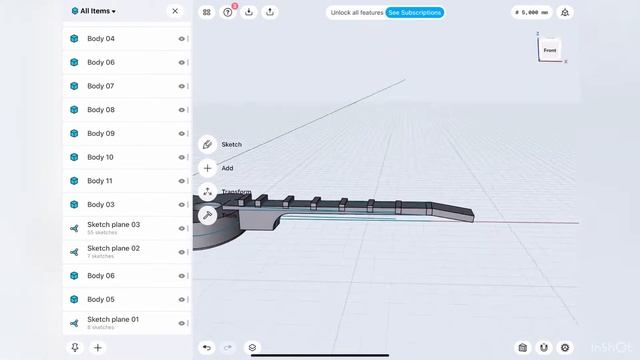This screenshot has height=360, width=640.
Task: Undo the last action
Action: pyautogui.click(x=207, y=348)
